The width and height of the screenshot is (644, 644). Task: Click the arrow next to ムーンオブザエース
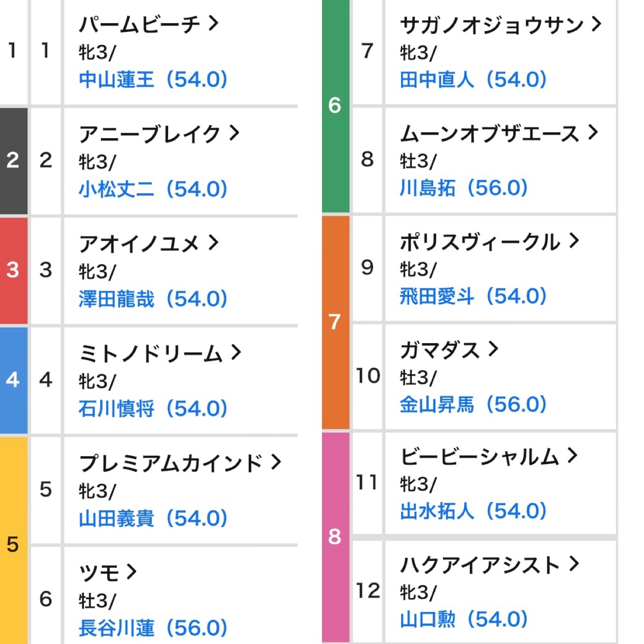click(593, 132)
